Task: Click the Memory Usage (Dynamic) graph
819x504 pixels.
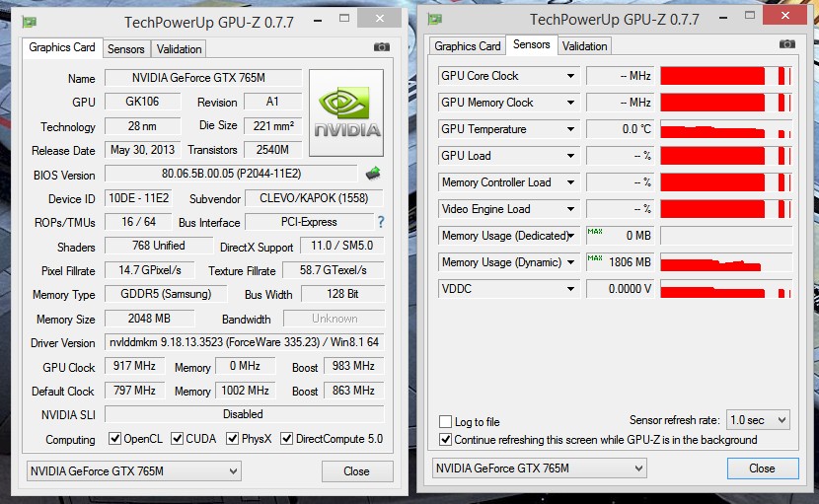Action: coord(726,262)
